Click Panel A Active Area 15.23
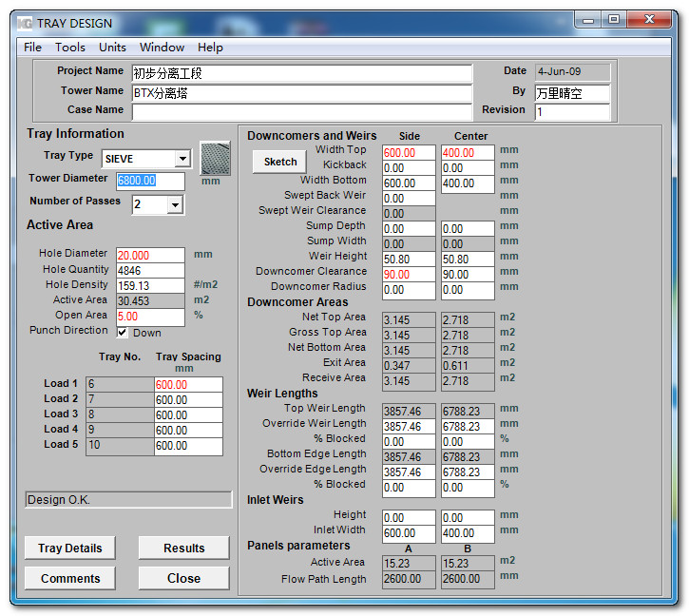689x616 pixels. coord(409,564)
